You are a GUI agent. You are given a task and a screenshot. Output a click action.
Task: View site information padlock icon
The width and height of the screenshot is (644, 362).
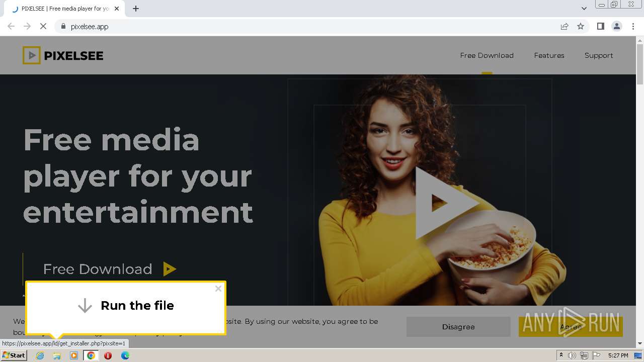[x=63, y=27]
